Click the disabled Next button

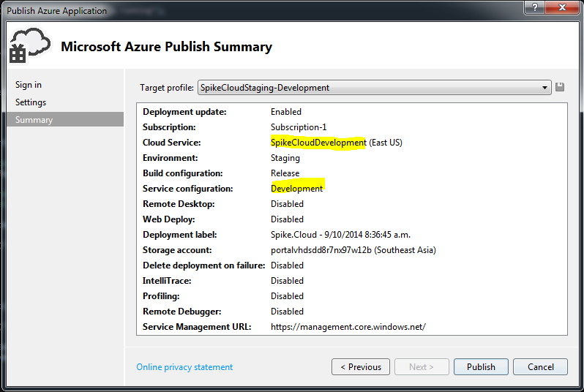point(422,367)
